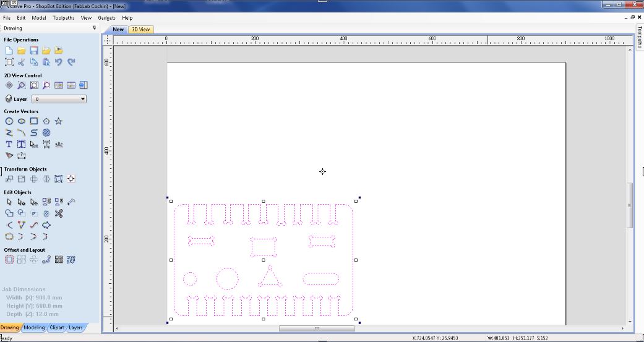The width and height of the screenshot is (644, 342).
Task: Choose the Draw Rectangle tool
Action: click(33, 121)
